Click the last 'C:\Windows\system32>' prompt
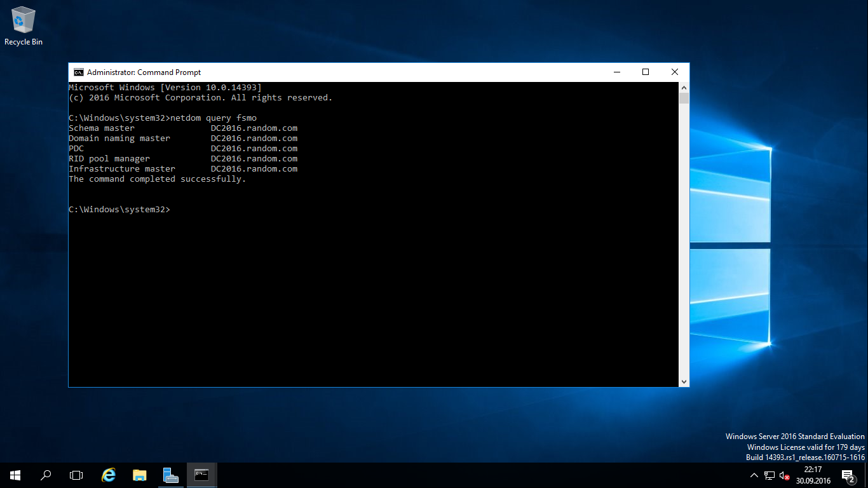 coord(119,210)
